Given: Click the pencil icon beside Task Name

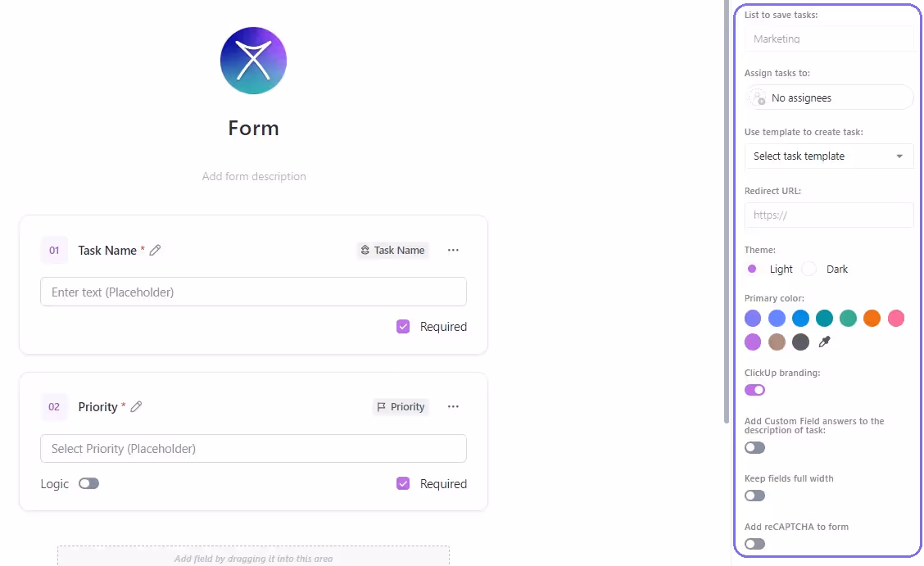Looking at the screenshot, I should point(156,250).
